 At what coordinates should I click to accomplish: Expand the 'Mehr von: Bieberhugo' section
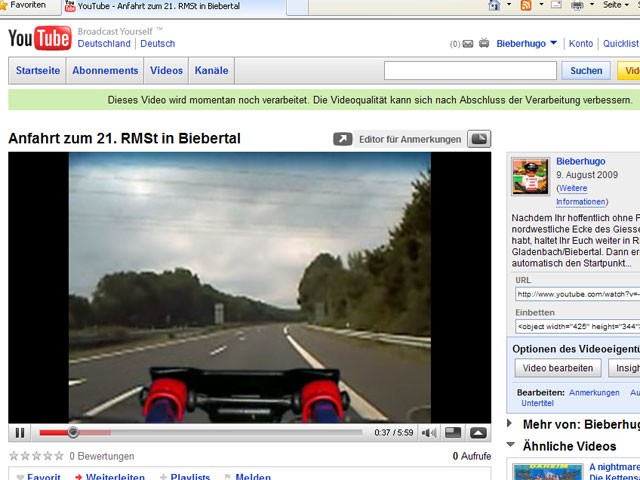pyautogui.click(x=513, y=424)
